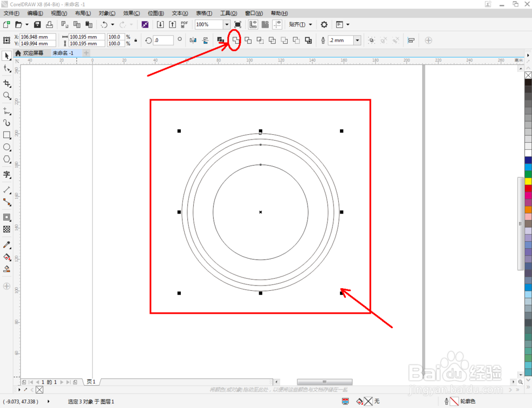Expand the outline width dropdown
This screenshot has height=408, width=532.
pyautogui.click(x=358, y=40)
